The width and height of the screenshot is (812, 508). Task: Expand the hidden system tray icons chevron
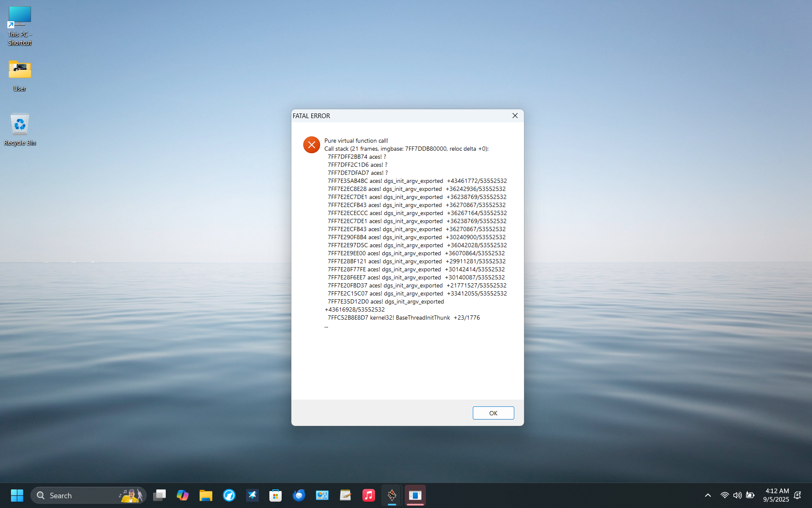point(708,495)
